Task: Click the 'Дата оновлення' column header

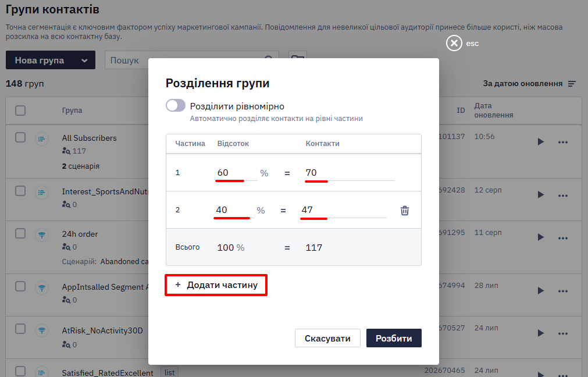Action: point(494,111)
